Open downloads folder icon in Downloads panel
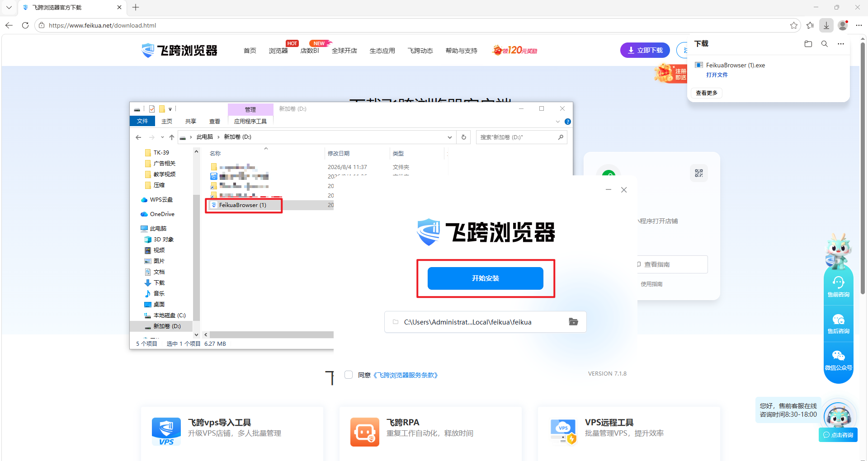Image resolution: width=868 pixels, height=461 pixels. pyautogui.click(x=808, y=44)
